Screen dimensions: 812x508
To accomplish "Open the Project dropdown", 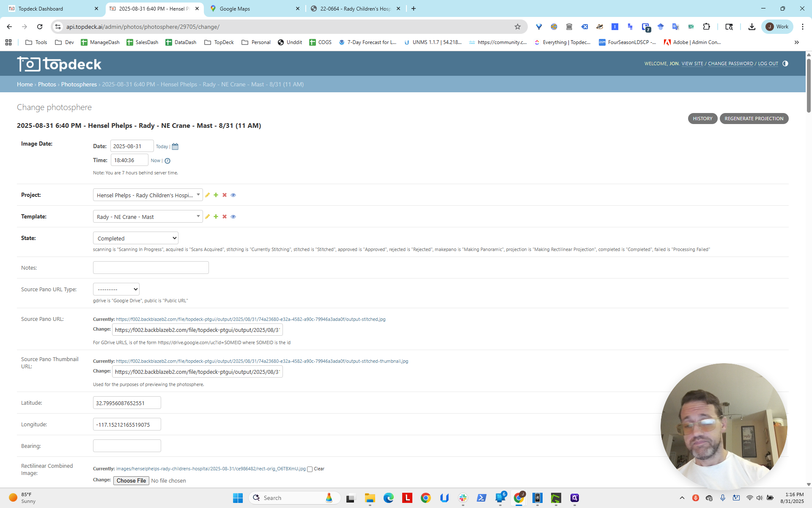I will coord(148,195).
